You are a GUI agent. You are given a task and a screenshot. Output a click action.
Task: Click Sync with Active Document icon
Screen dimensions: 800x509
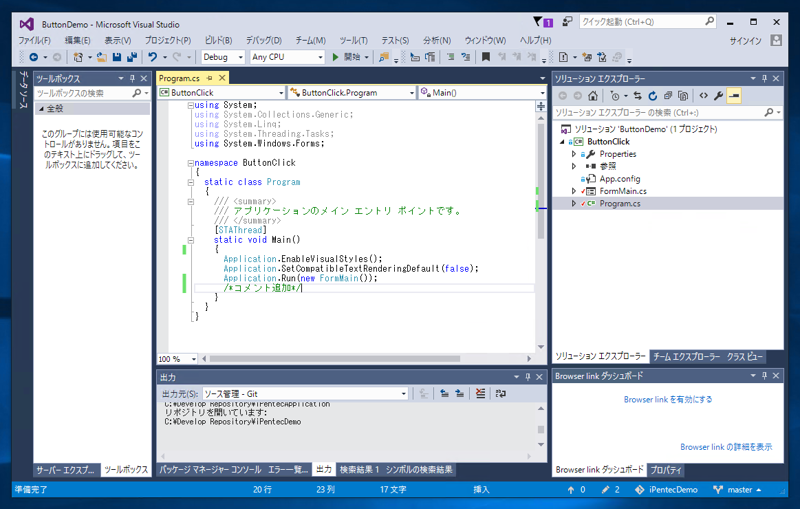point(638,95)
